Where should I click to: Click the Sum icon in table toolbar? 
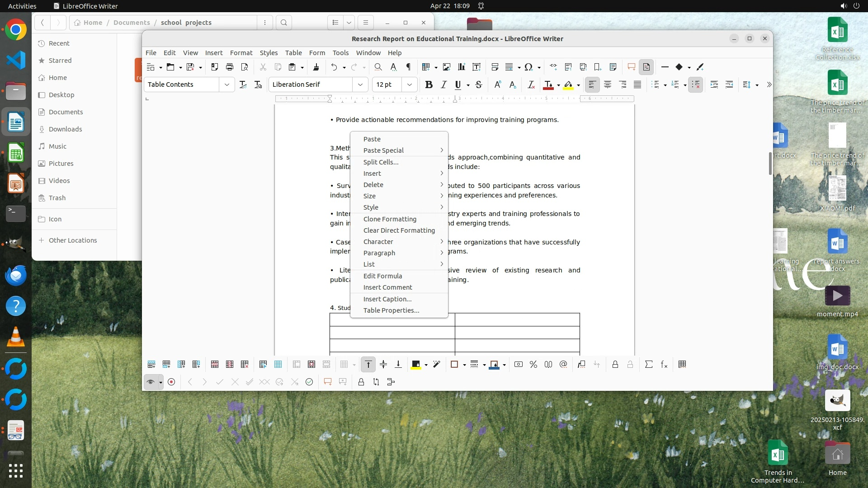pos(649,364)
